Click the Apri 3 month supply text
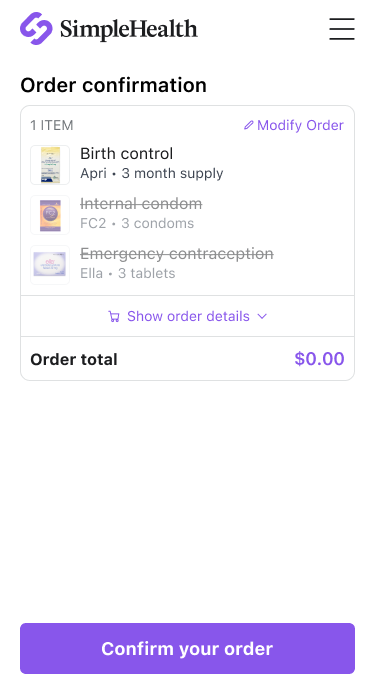The image size is (375, 700). tap(152, 173)
